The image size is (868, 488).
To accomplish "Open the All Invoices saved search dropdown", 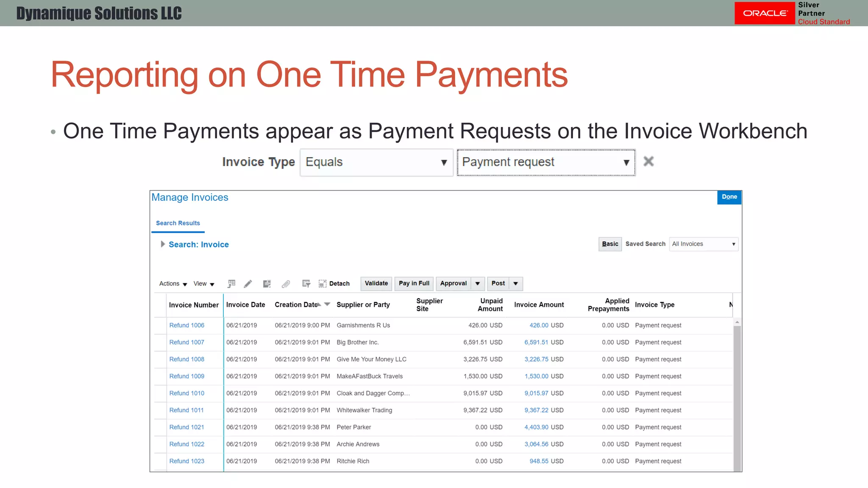I will point(704,244).
